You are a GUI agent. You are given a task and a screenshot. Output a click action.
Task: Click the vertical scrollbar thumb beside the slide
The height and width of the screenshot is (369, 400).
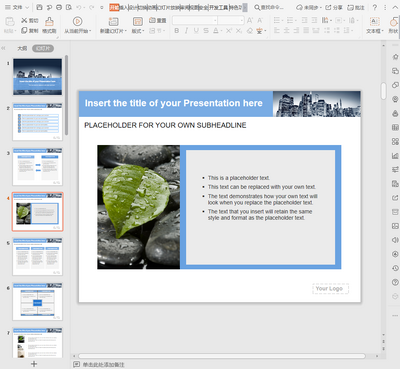(x=384, y=91)
